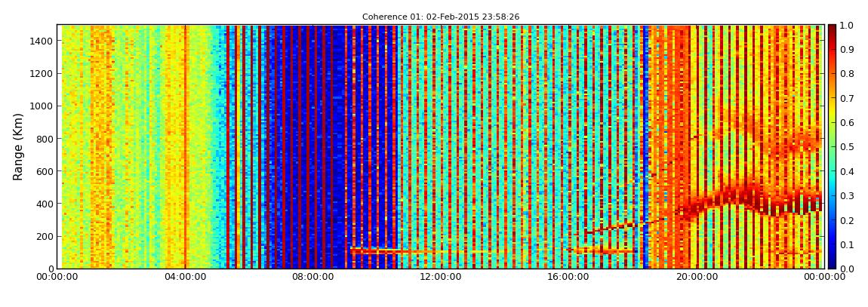
Task: Click the 1000 tick label on range axis
Action: click(x=42, y=106)
